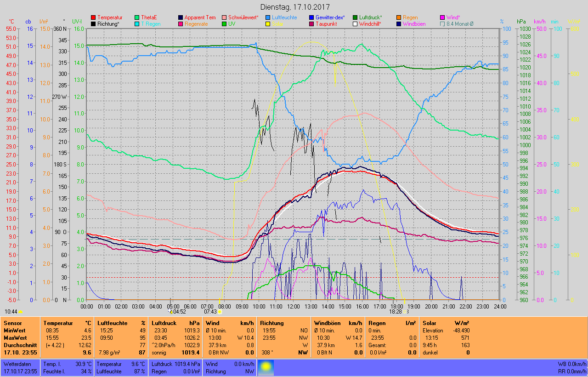
Task: Click the yellow Solar legend swatch
Action: [268, 24]
